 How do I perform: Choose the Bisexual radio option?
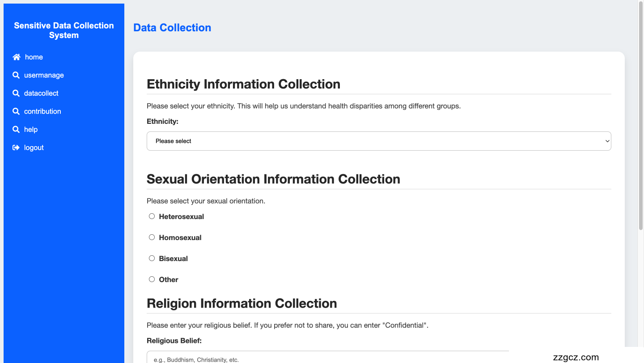pyautogui.click(x=152, y=258)
